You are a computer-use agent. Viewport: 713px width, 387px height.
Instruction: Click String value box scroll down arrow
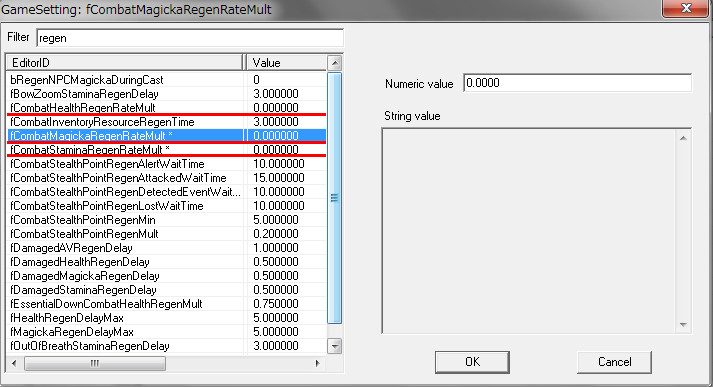pos(683,325)
